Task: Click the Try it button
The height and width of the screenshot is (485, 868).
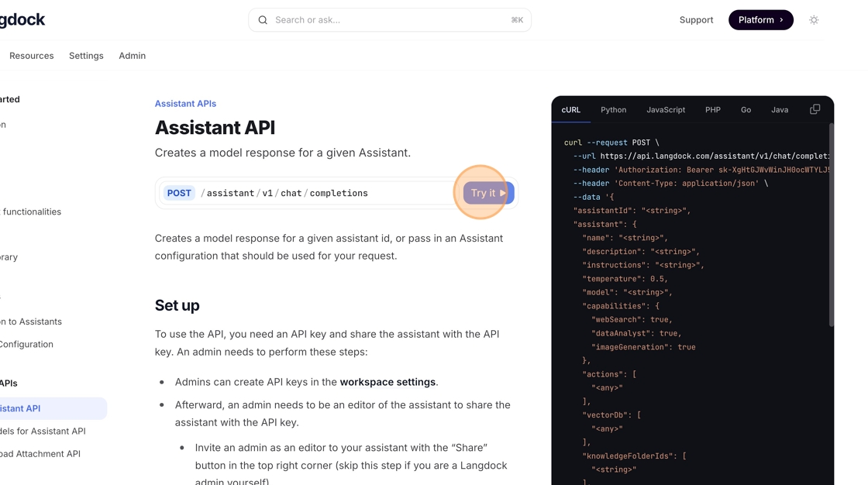Action: pyautogui.click(x=488, y=193)
